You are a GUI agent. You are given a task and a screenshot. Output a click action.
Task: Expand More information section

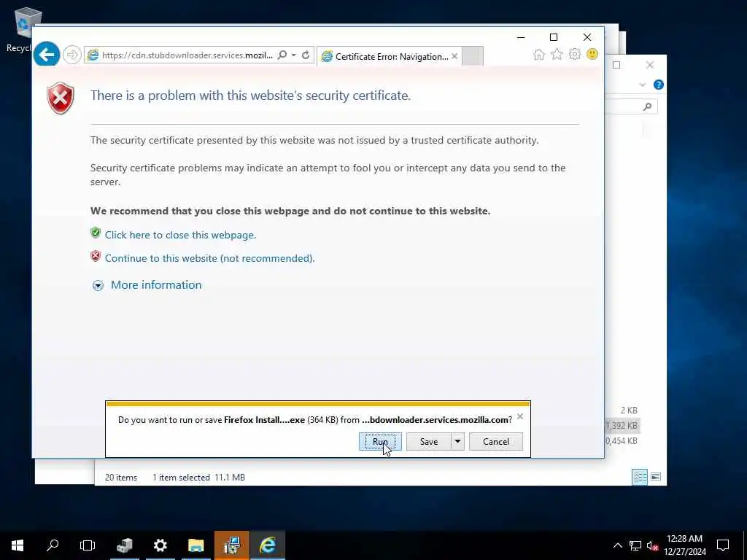[x=98, y=285]
